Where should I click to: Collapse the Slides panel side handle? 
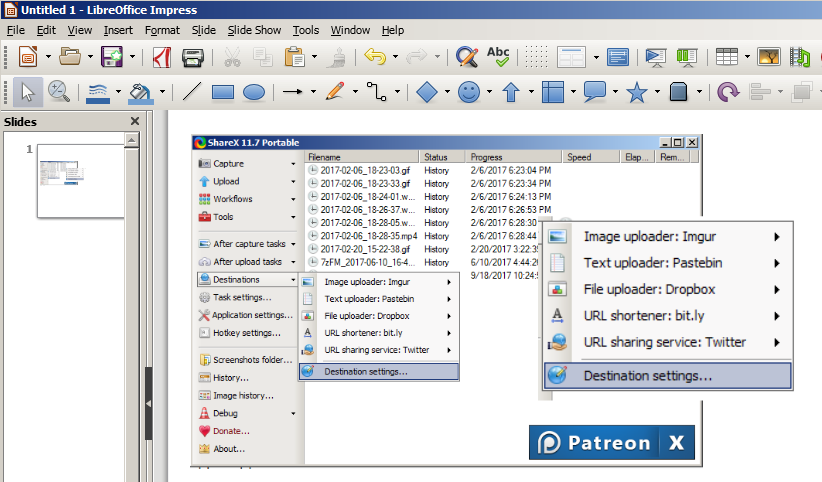pos(149,404)
